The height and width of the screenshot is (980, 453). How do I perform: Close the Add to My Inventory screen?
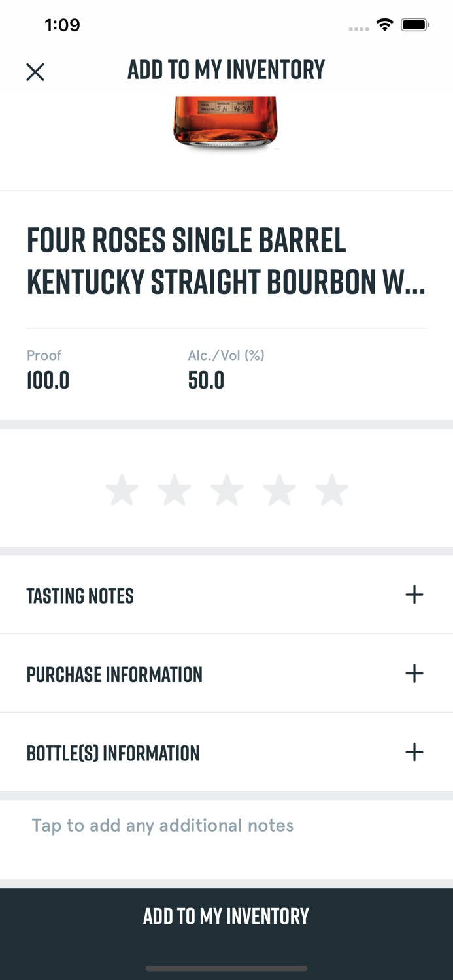click(x=35, y=72)
